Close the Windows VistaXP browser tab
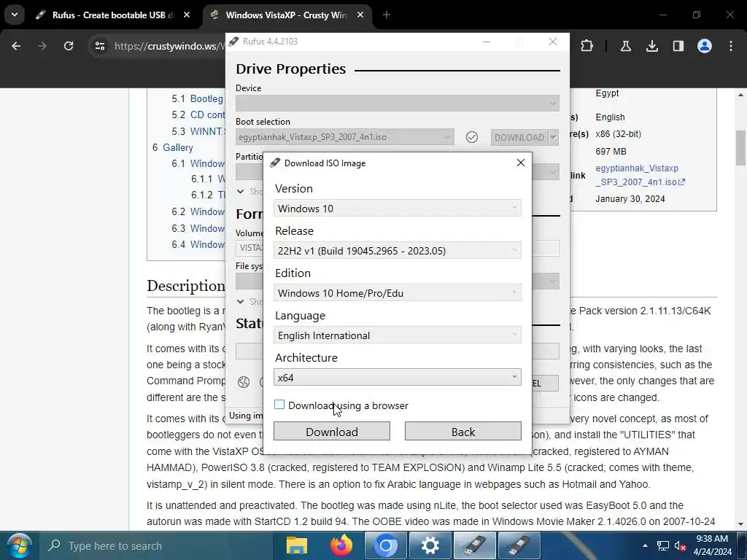This screenshot has width=747, height=560. [x=360, y=15]
